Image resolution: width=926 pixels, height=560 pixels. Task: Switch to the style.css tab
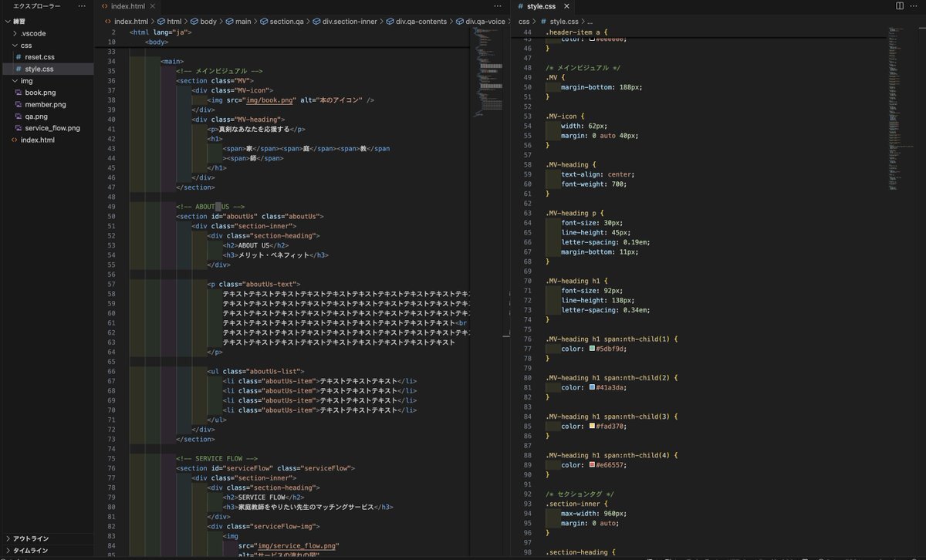click(x=541, y=6)
